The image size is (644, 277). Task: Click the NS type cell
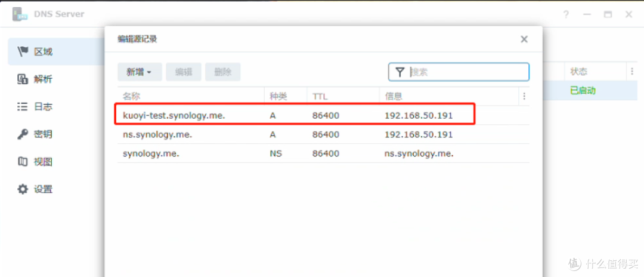pyautogui.click(x=275, y=153)
